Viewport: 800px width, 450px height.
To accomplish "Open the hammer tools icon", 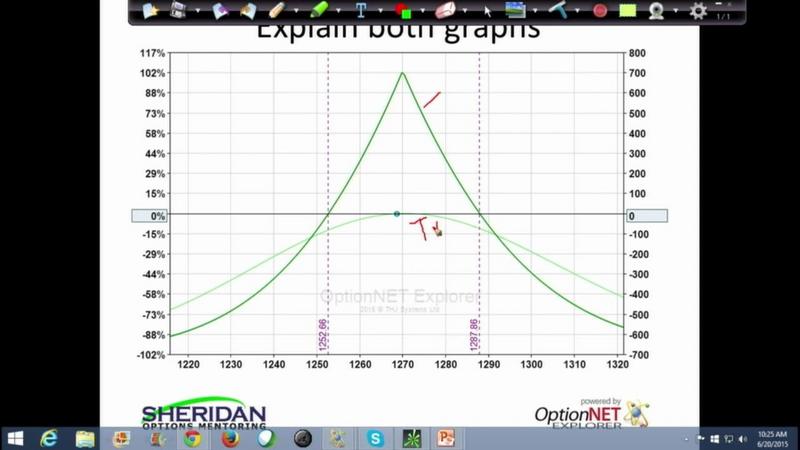I will [558, 10].
